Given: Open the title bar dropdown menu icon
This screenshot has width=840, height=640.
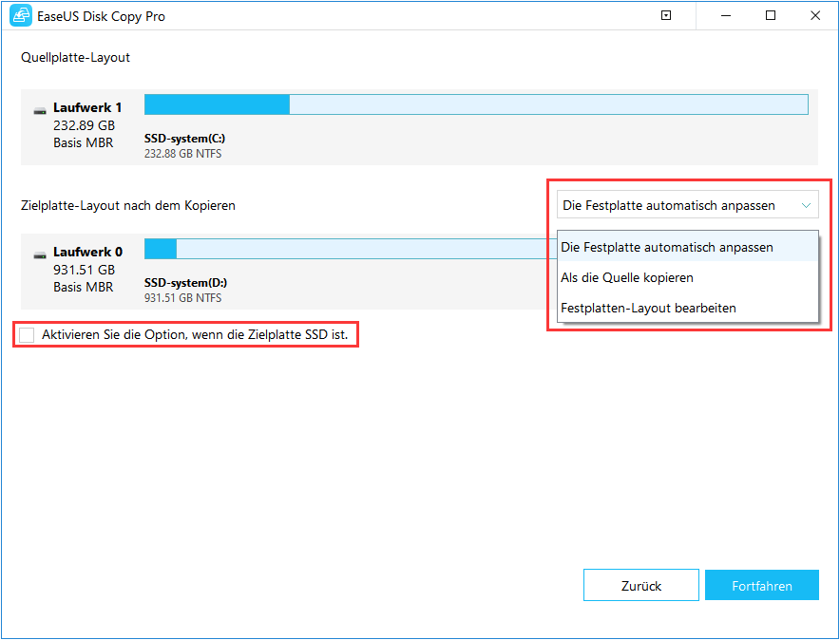Looking at the screenshot, I should pyautogui.click(x=666, y=15).
